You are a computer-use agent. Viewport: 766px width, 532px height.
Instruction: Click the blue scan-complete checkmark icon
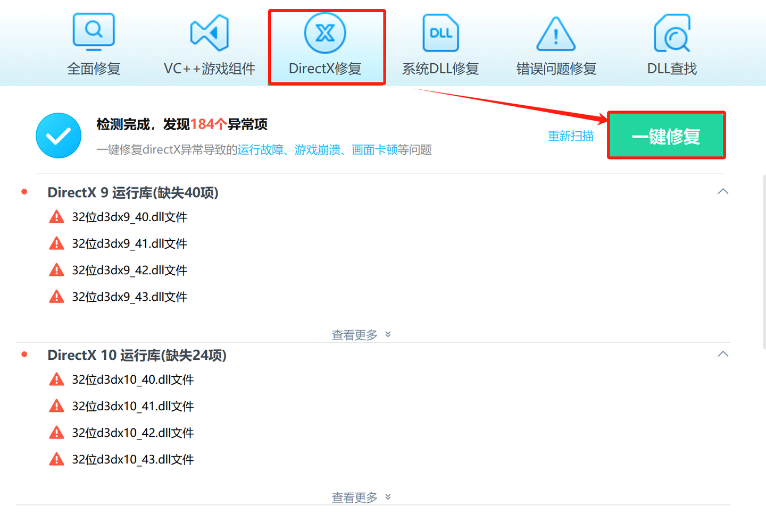(x=59, y=136)
